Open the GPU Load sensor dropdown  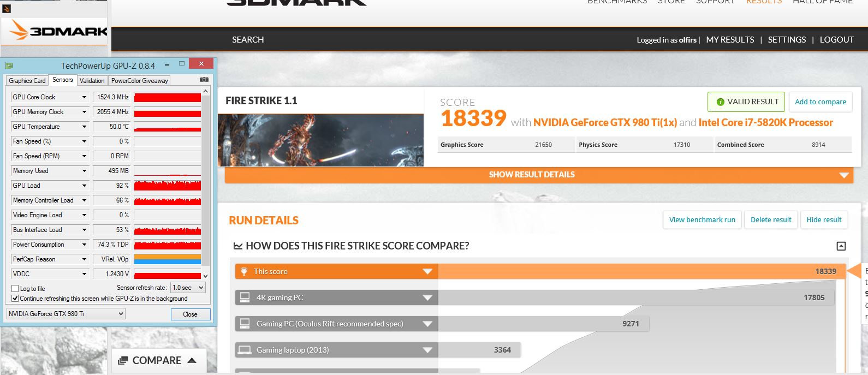pos(85,186)
